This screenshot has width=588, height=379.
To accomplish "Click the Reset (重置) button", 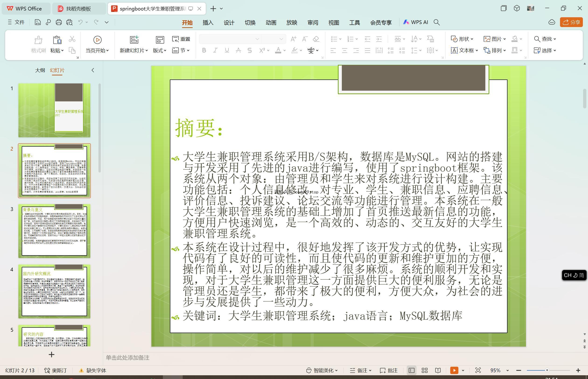I will tap(181, 39).
